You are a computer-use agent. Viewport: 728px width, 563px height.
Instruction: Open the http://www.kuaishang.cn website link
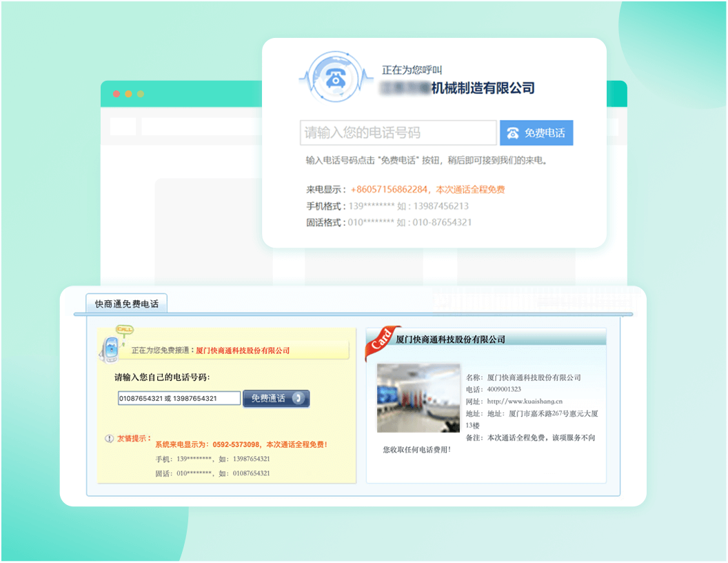pos(525,401)
